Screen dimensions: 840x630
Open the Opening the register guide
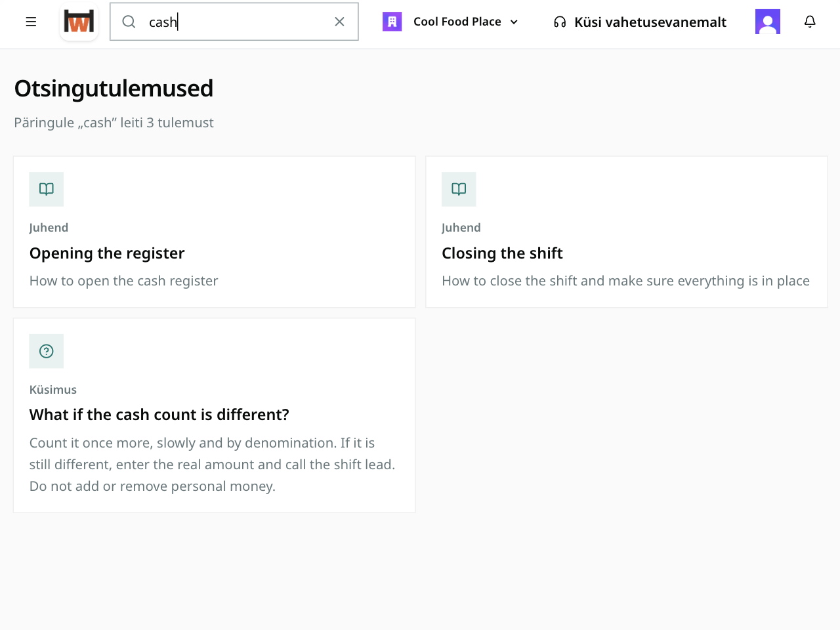click(x=107, y=253)
